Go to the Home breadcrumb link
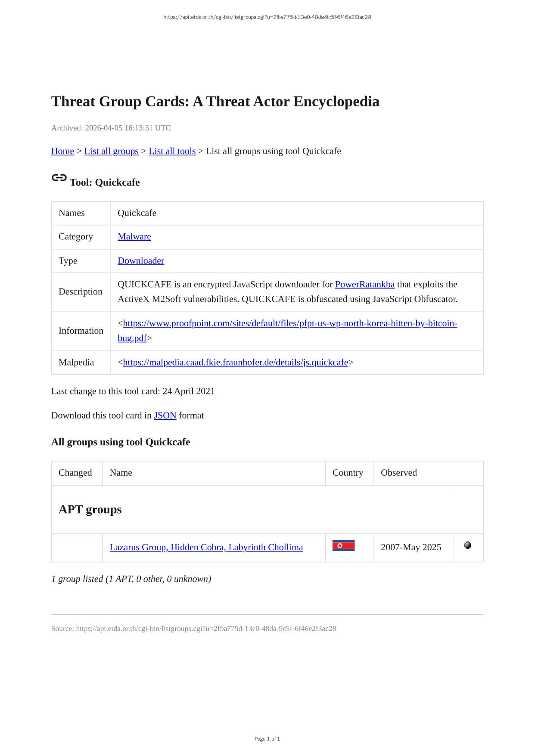The width and height of the screenshot is (535, 756). click(62, 151)
